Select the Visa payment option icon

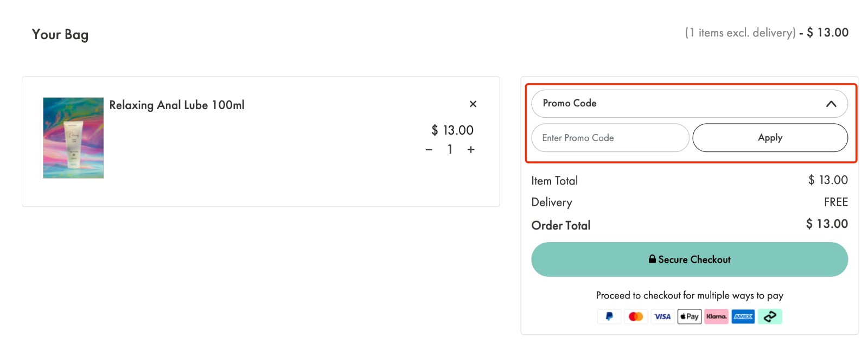pos(662,316)
